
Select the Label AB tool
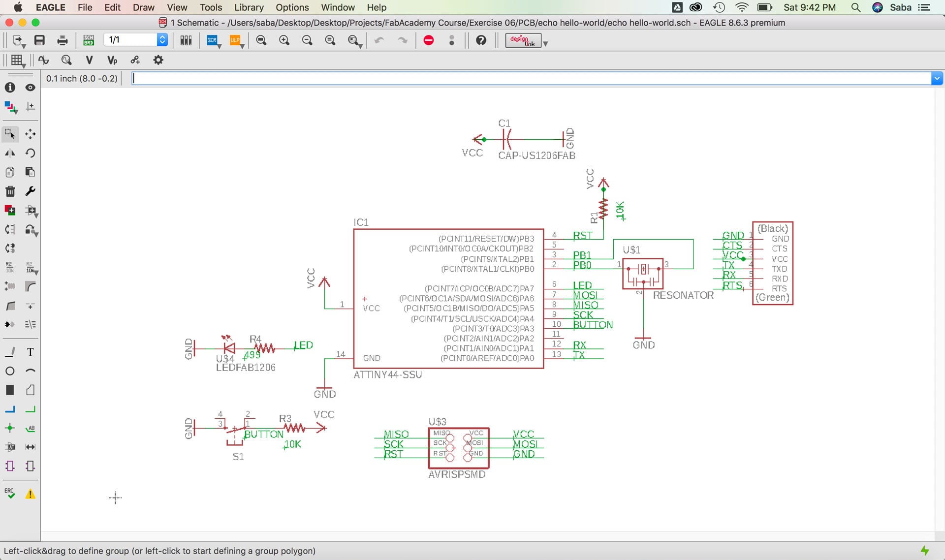point(30,428)
